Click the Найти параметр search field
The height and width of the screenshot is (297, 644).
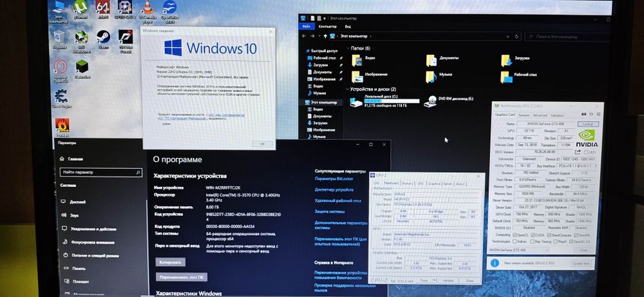[101, 173]
